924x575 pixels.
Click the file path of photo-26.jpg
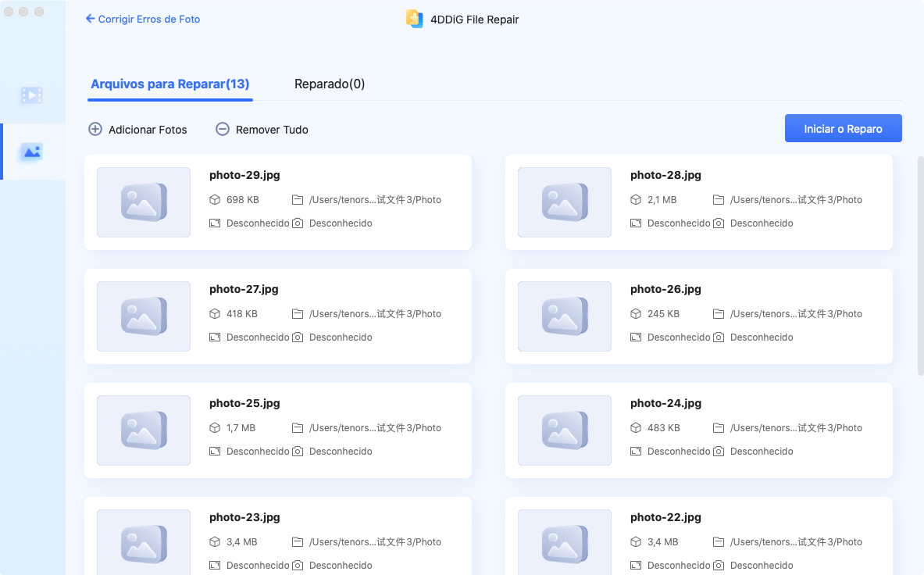click(x=796, y=314)
